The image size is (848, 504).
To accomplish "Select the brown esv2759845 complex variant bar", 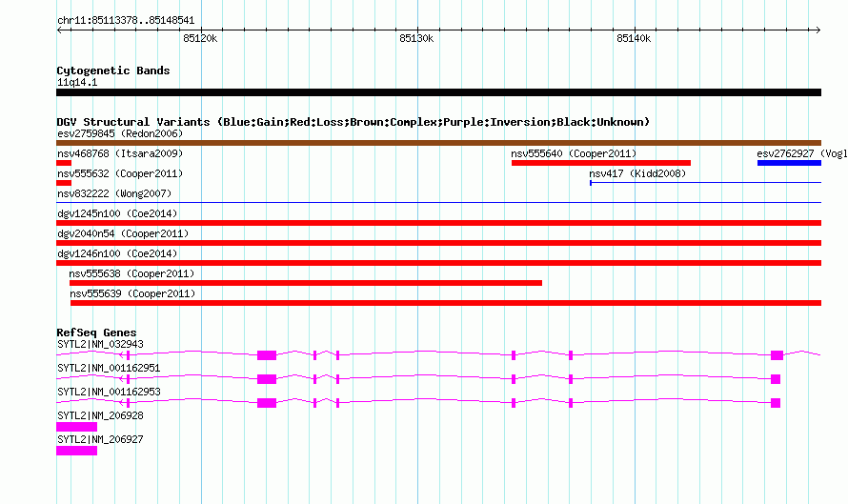I will pyautogui.click(x=438, y=143).
